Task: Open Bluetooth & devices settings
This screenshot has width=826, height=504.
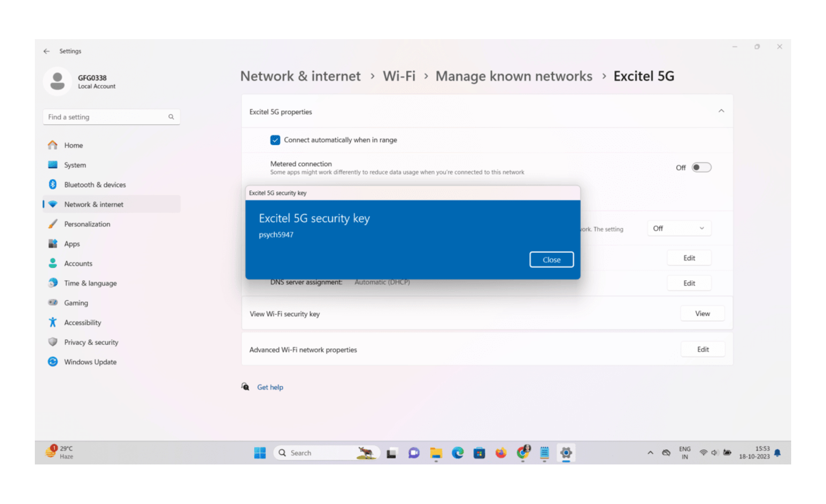Action: pyautogui.click(x=95, y=184)
